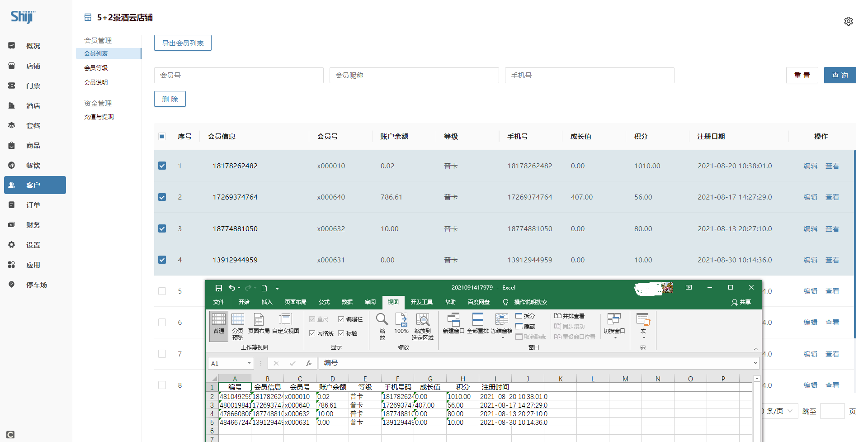Switch to the 插入 (Insert) ribbon tab

point(267,302)
